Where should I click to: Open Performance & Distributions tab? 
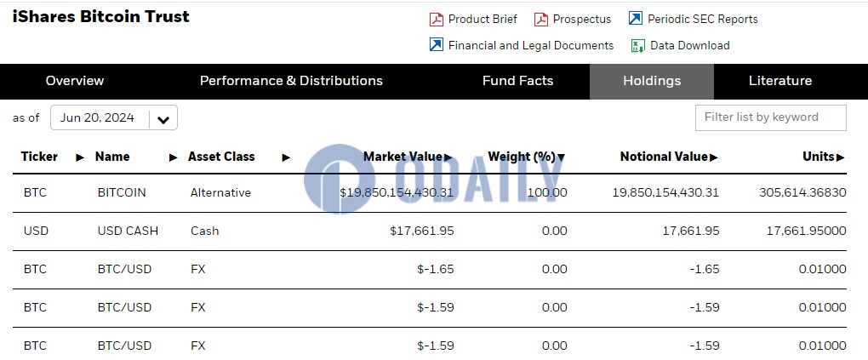point(291,81)
